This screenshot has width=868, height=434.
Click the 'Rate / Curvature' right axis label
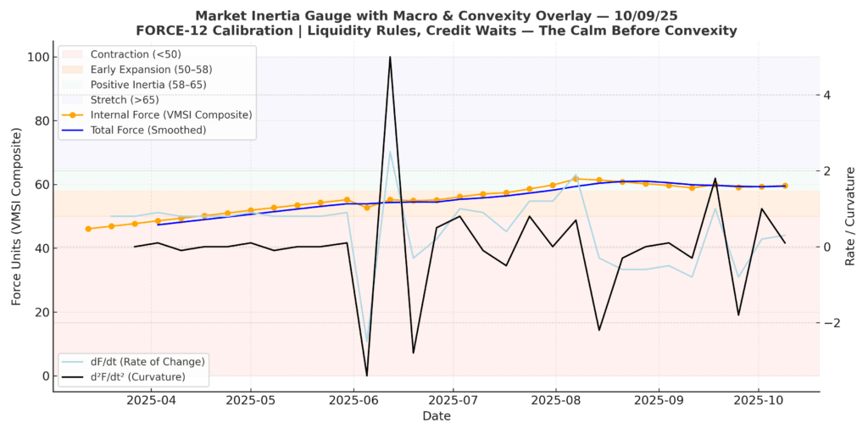point(850,216)
